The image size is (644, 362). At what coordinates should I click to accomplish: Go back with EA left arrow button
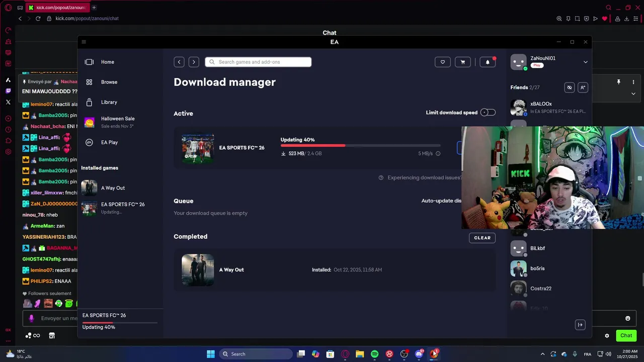pyautogui.click(x=179, y=62)
